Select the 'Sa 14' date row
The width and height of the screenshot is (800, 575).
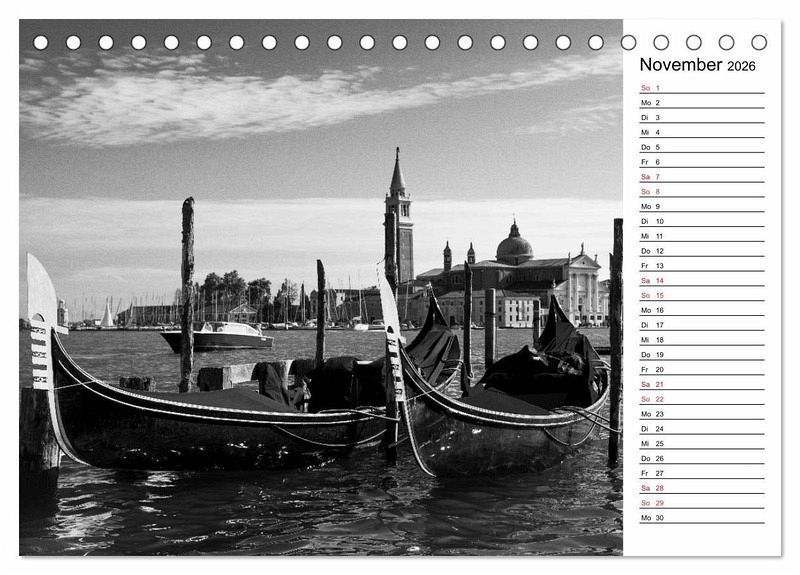[x=702, y=280]
